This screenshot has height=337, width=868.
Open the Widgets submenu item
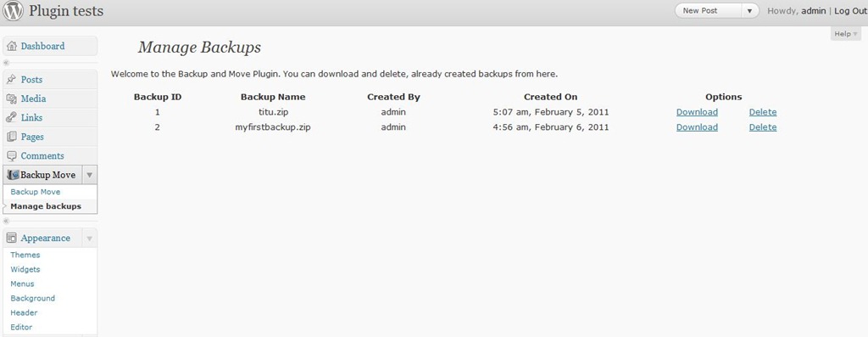(25, 269)
